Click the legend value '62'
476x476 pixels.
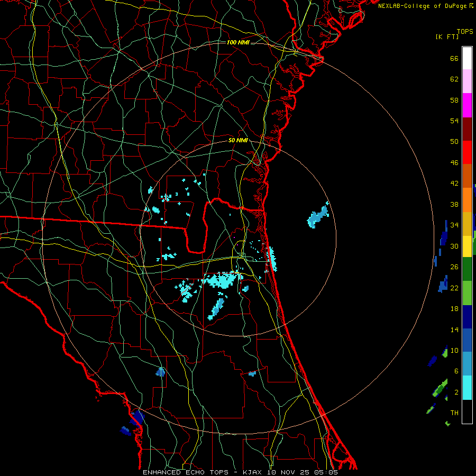[x=454, y=79]
